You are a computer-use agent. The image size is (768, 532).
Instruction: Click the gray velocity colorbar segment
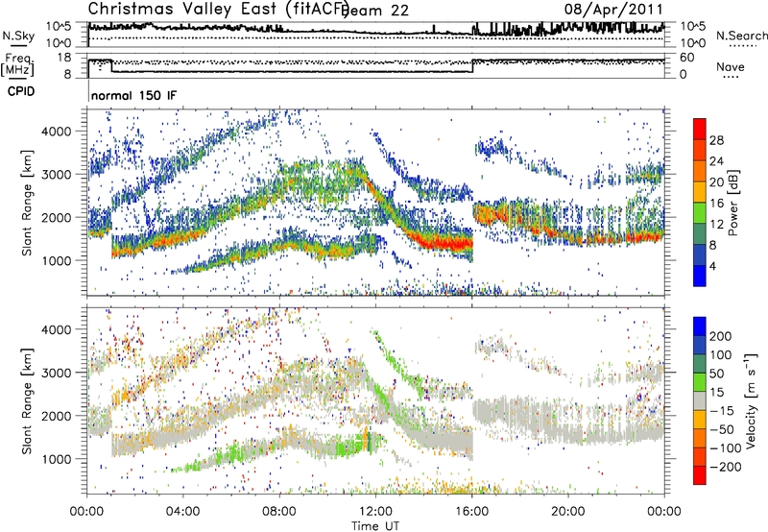[700, 400]
